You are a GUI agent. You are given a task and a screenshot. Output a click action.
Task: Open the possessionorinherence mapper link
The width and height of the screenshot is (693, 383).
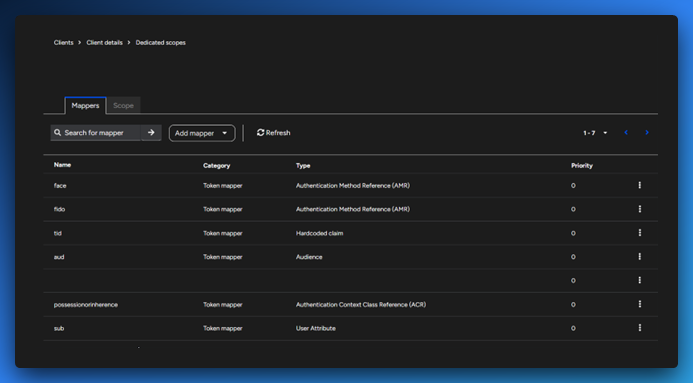[86, 305]
